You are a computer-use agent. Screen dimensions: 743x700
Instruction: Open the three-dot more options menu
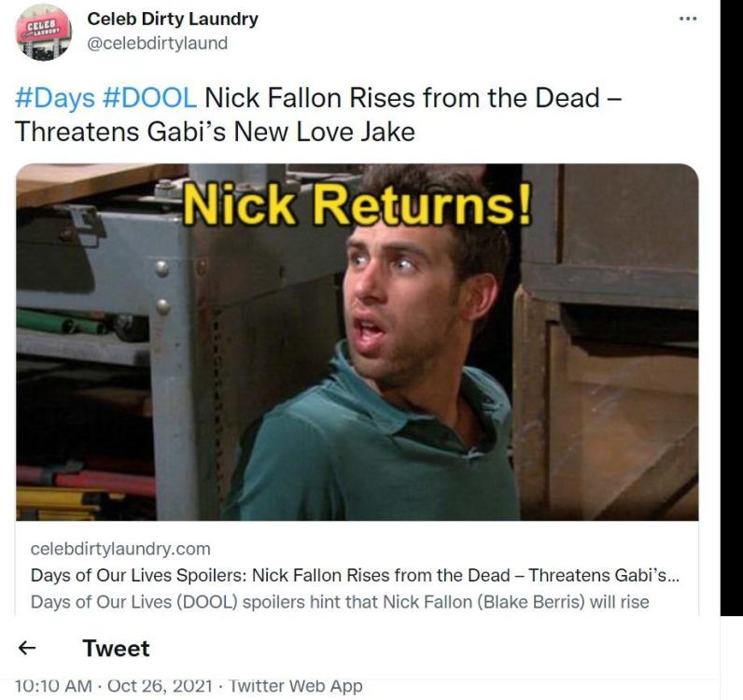pyautogui.click(x=688, y=19)
